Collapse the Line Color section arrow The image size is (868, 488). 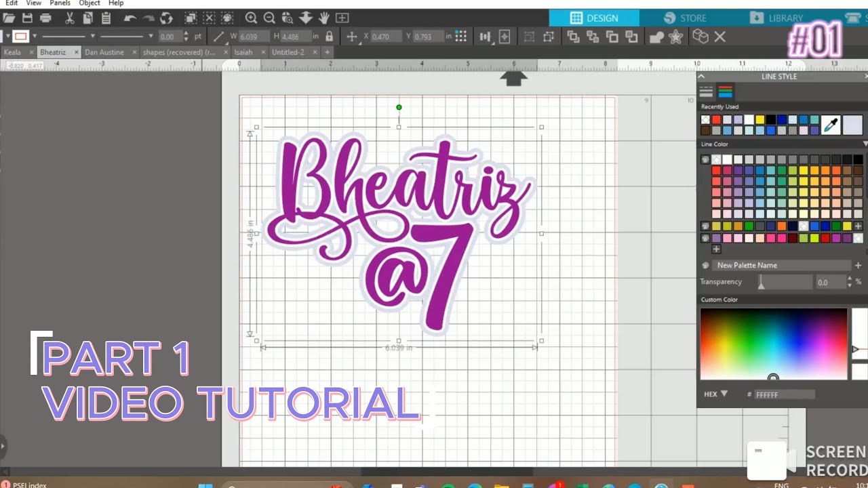(x=865, y=144)
